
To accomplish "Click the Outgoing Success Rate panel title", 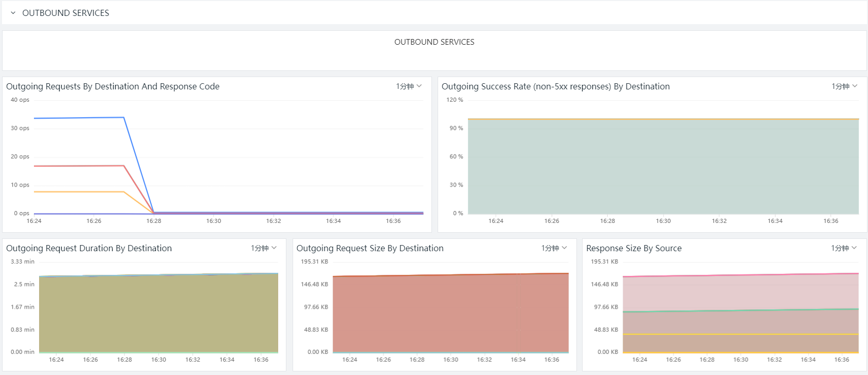I will tap(555, 86).
